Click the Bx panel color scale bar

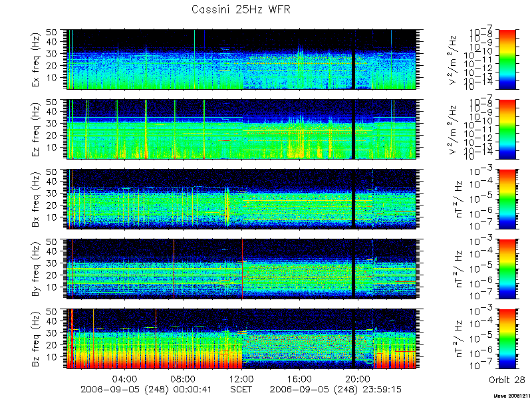pyautogui.click(x=507, y=199)
